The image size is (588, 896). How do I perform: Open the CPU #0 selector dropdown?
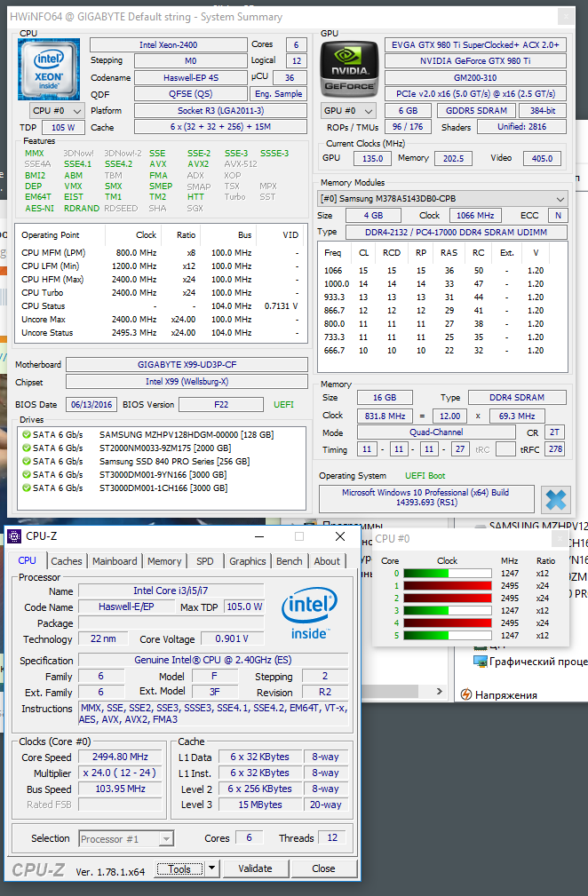(57, 110)
